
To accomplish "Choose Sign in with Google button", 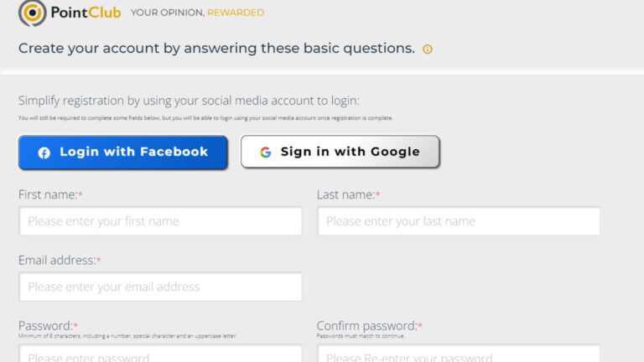I will coord(340,152).
